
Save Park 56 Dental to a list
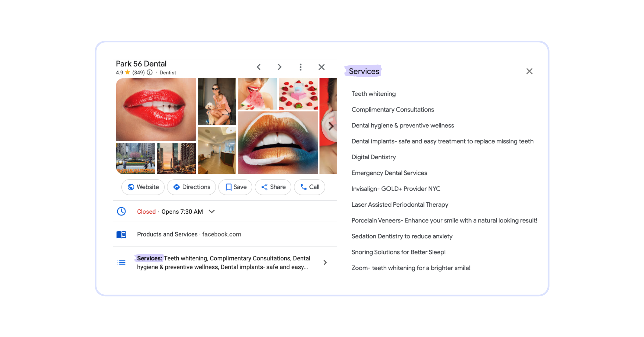point(235,187)
